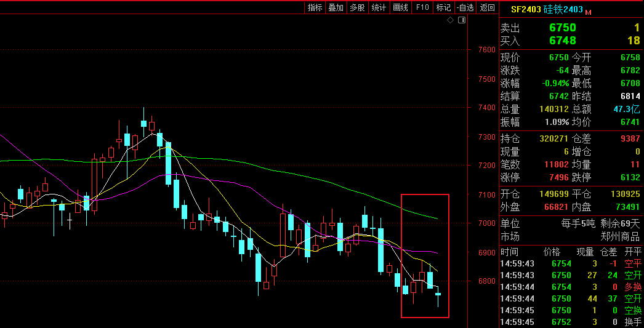Select the 画线 drawing tool

coord(400,7)
